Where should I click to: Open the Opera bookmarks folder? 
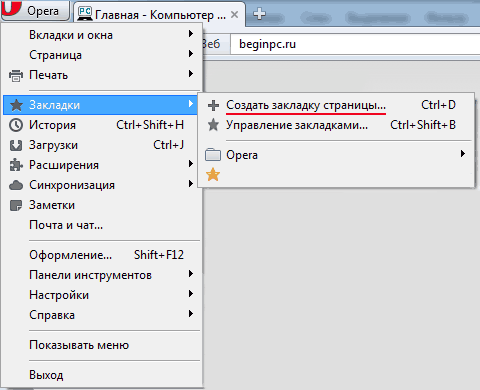pos(336,155)
